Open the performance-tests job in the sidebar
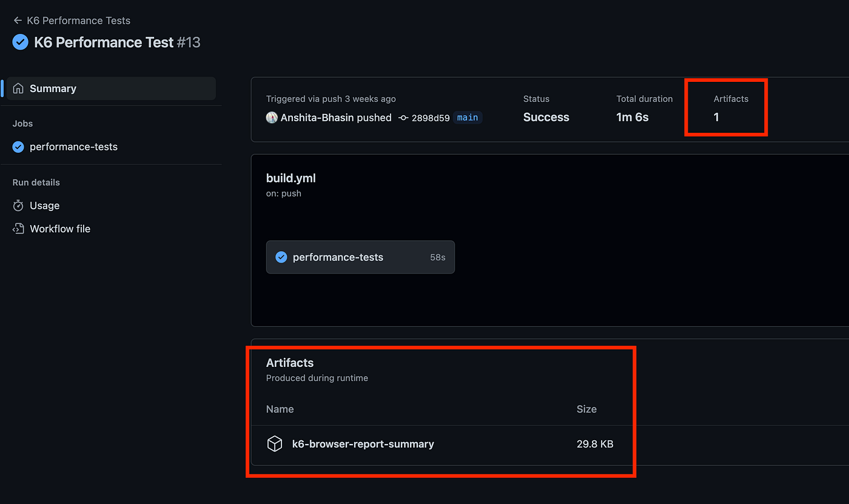 coord(73,147)
